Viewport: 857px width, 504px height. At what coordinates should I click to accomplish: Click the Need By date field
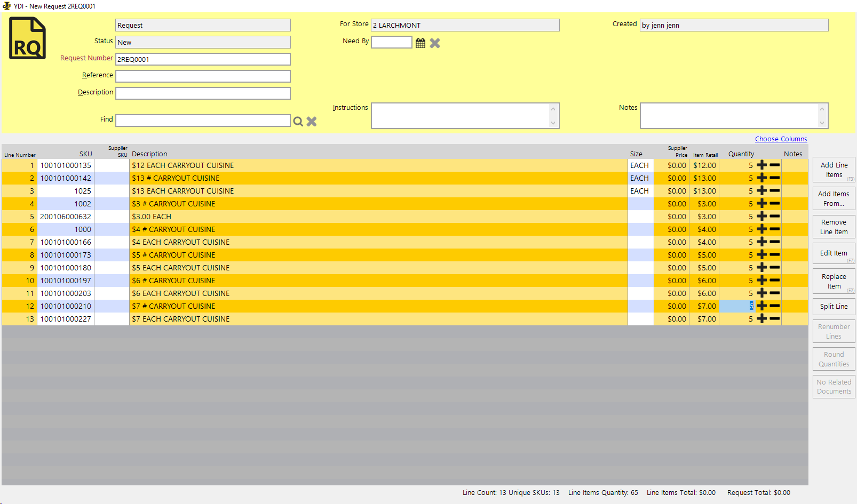click(x=392, y=42)
